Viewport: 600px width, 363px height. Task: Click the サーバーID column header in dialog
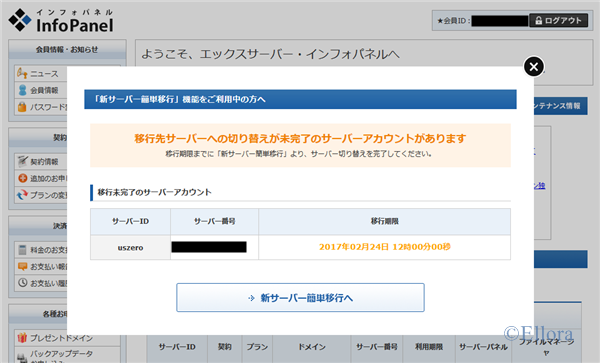[130, 221]
